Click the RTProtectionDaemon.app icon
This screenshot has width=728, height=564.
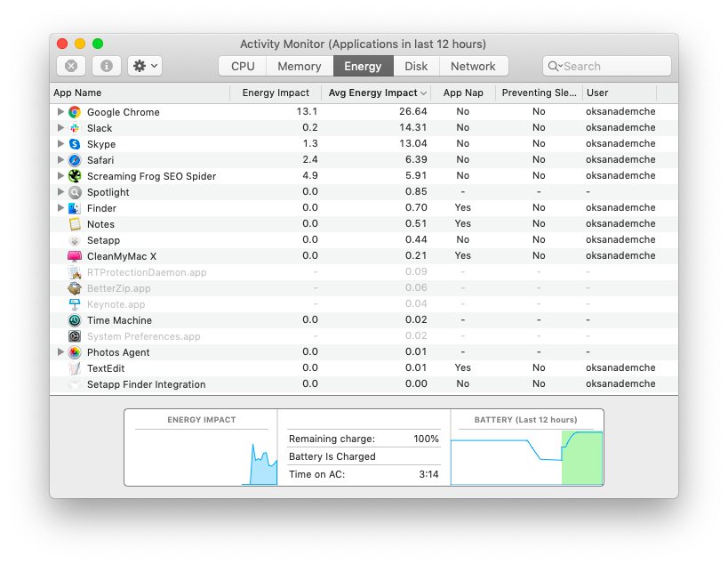75,272
